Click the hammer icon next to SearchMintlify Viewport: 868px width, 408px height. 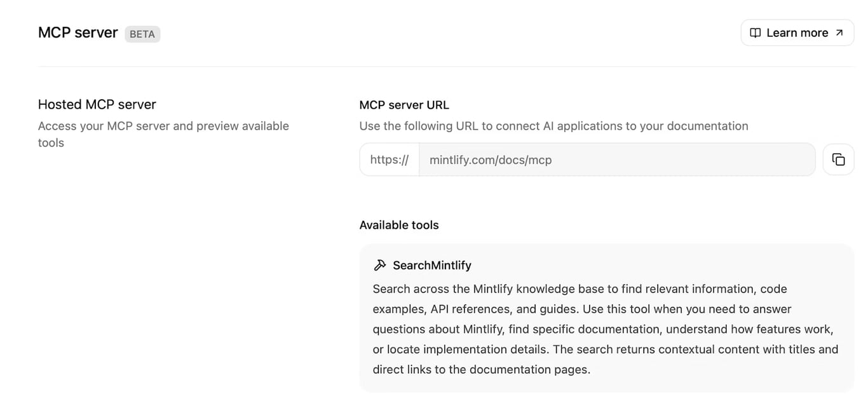click(x=380, y=264)
